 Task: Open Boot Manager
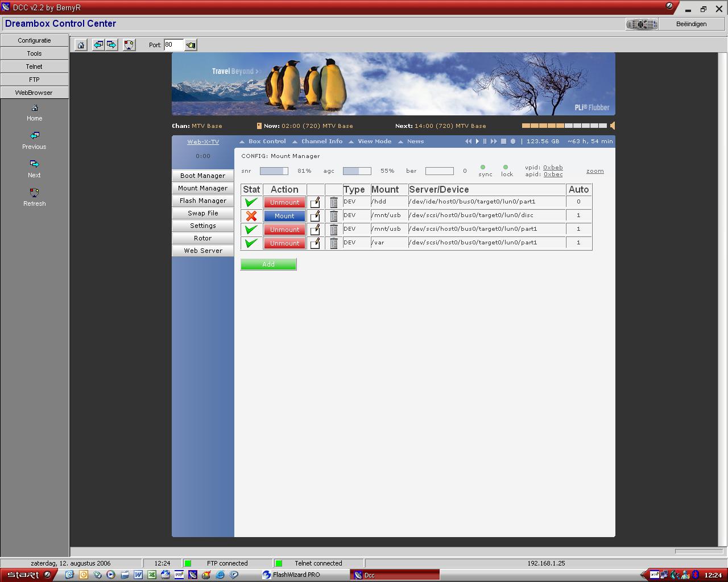tap(203, 176)
